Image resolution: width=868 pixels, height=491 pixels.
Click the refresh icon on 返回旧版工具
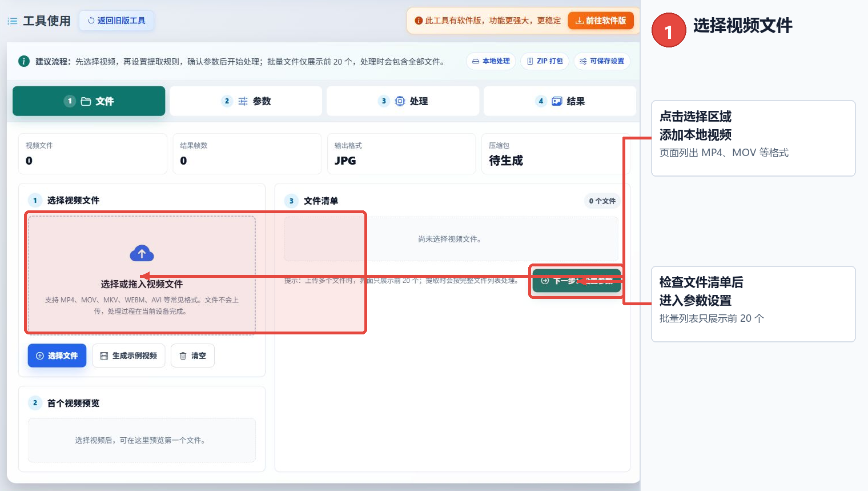(x=91, y=21)
